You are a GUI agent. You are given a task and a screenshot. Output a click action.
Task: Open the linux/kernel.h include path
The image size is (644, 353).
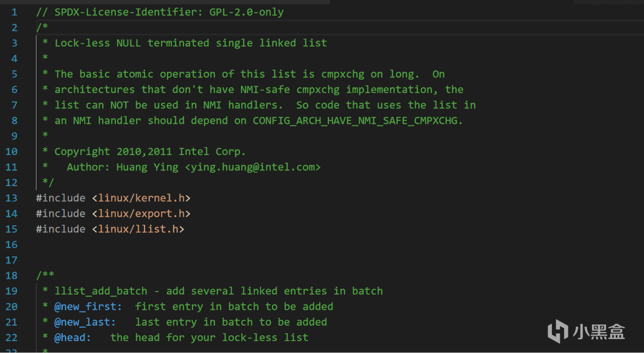pyautogui.click(x=141, y=198)
